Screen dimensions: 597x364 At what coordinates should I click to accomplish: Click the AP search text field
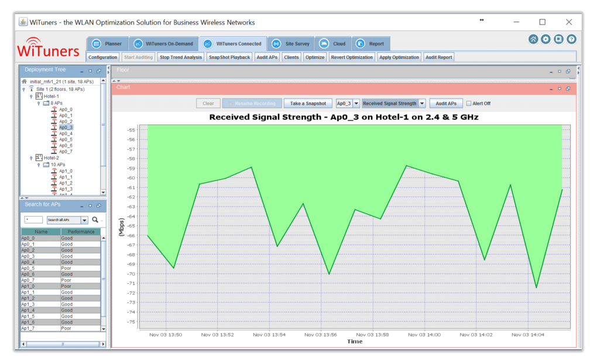33,219
